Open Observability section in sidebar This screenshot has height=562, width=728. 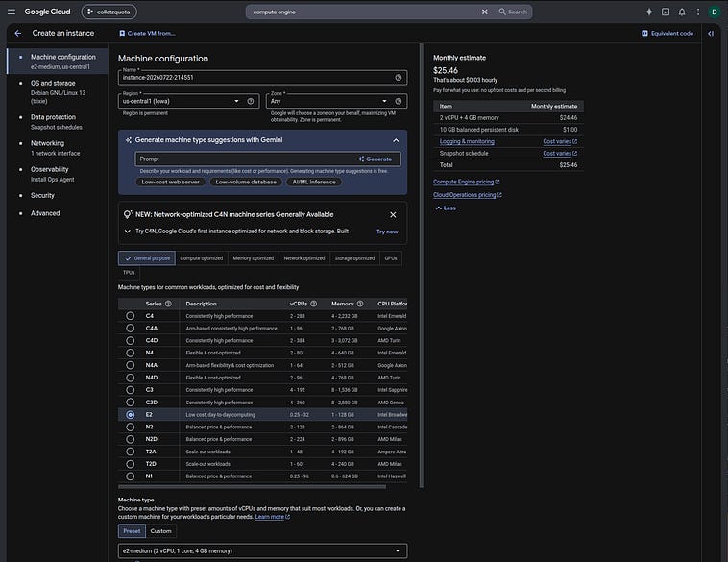(58, 174)
